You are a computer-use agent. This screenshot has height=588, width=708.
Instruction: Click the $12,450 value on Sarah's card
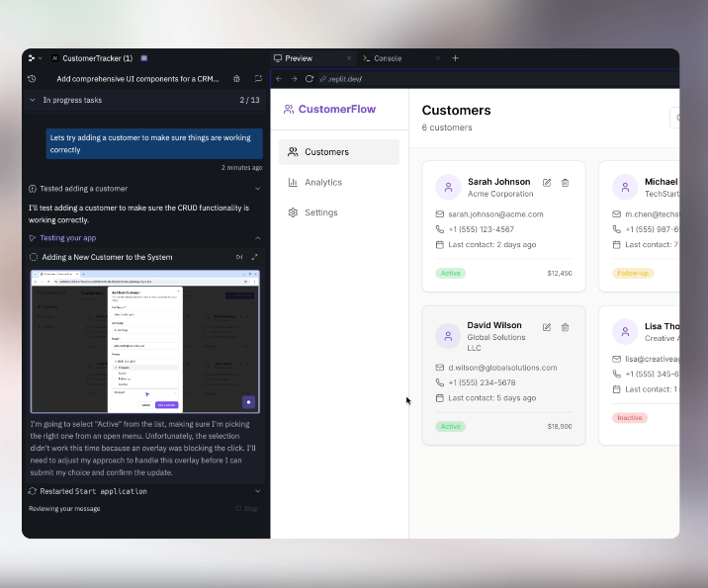560,273
